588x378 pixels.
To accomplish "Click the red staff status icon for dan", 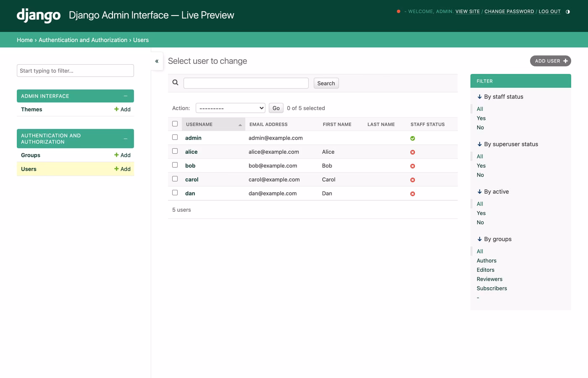I will 412,194.
